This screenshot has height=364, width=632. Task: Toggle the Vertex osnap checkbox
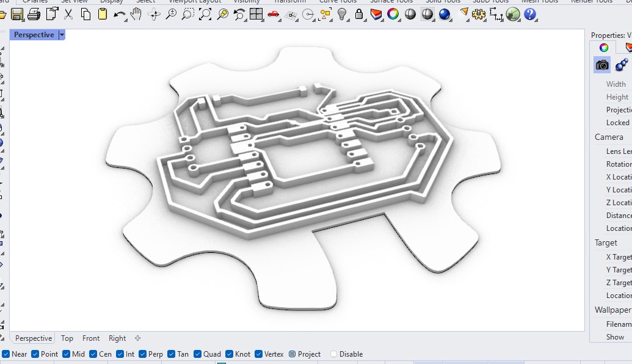(x=258, y=354)
